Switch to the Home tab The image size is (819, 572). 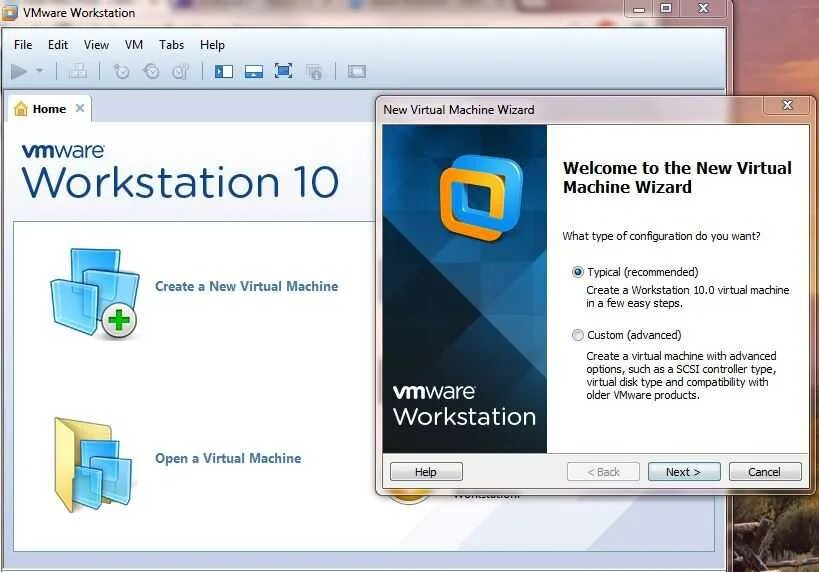coord(49,109)
